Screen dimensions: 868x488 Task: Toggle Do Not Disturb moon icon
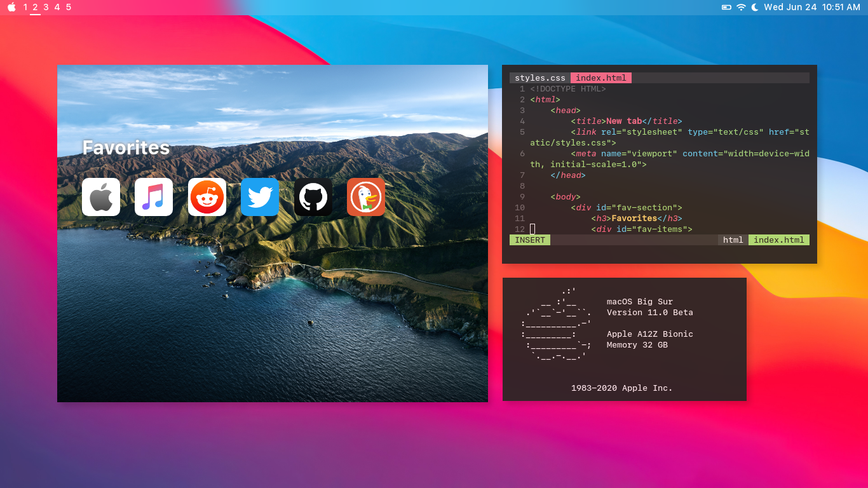[755, 7]
